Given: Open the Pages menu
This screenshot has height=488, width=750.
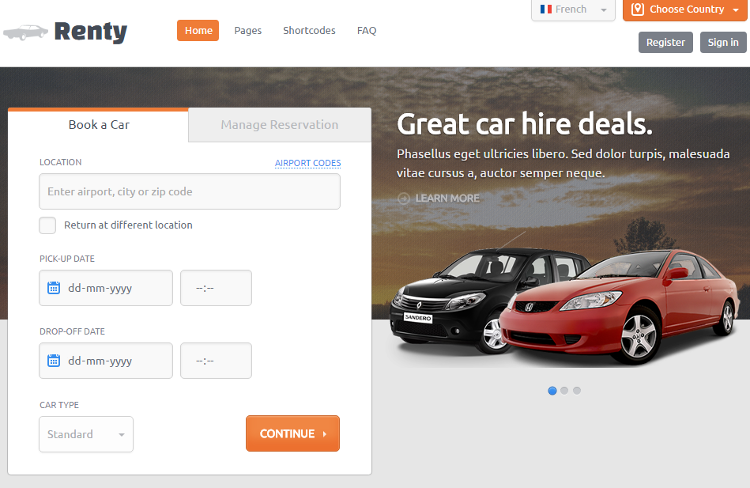Looking at the screenshot, I should (248, 31).
